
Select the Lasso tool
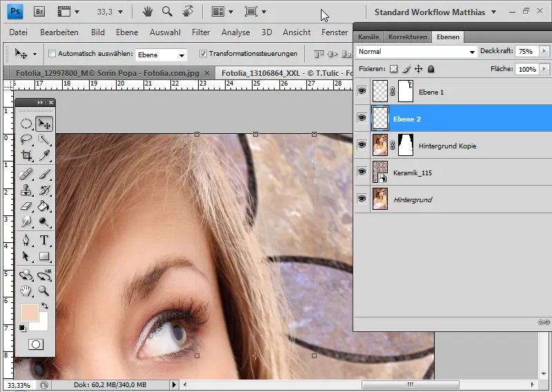(x=26, y=139)
